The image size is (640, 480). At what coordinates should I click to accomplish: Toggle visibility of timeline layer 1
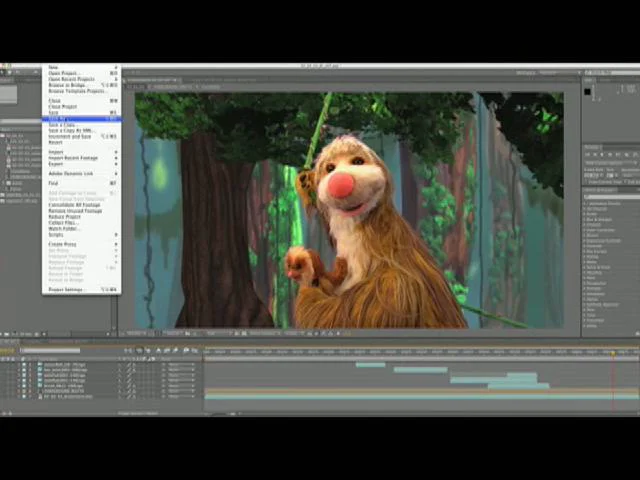point(24,364)
